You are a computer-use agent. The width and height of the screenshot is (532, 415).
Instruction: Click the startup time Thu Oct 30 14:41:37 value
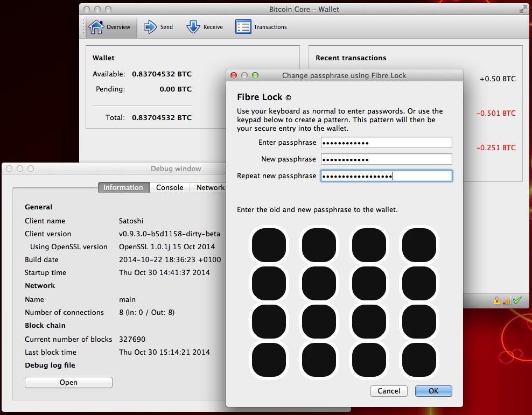pyautogui.click(x=164, y=272)
